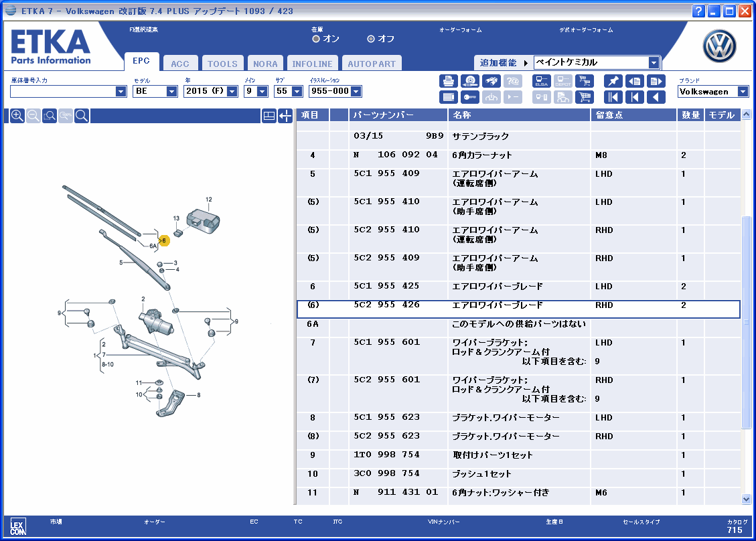Click the 名称 column header

pyautogui.click(x=519, y=115)
